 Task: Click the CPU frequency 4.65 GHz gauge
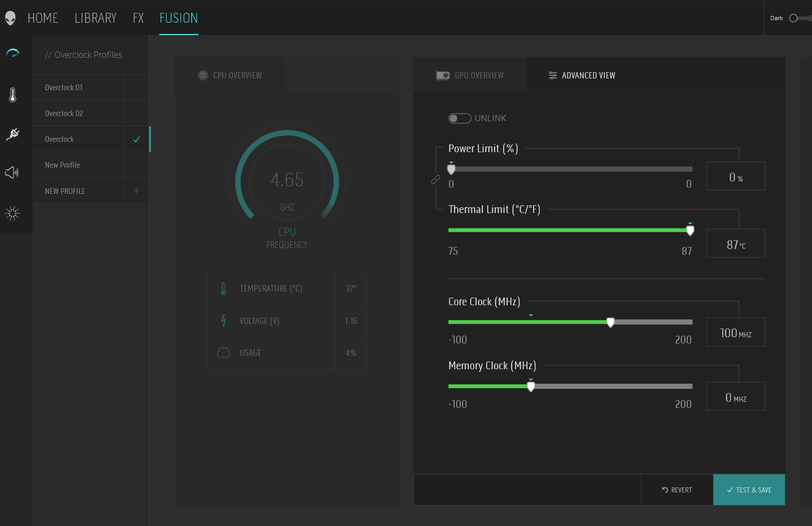287,180
